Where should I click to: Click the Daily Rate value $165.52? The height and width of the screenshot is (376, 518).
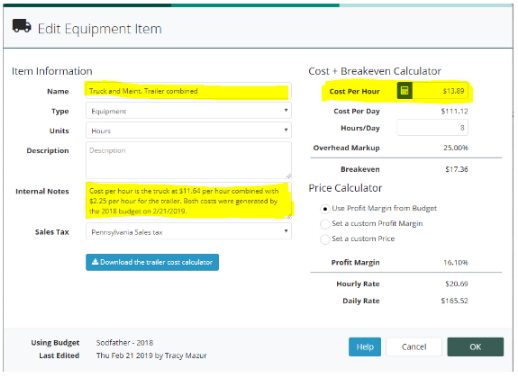pyautogui.click(x=454, y=301)
